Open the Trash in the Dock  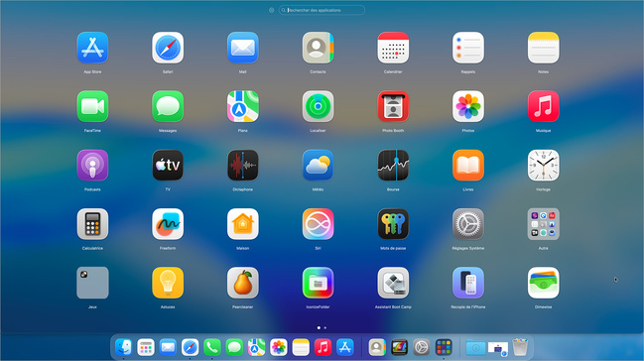click(x=520, y=347)
